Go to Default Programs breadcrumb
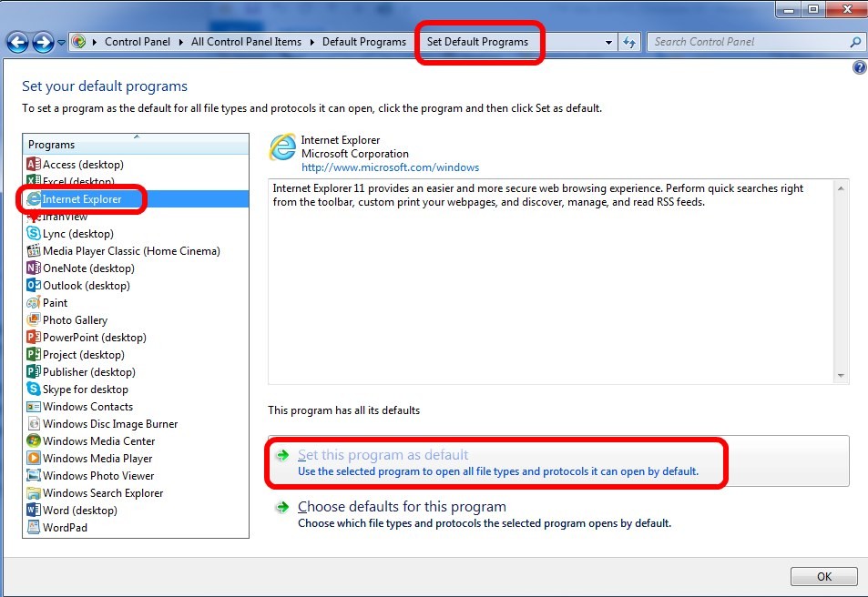This screenshot has width=868, height=597. (363, 42)
